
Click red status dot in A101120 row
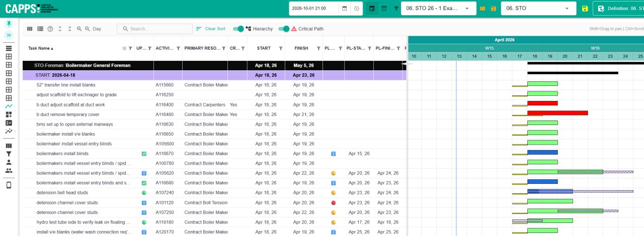coord(334,202)
